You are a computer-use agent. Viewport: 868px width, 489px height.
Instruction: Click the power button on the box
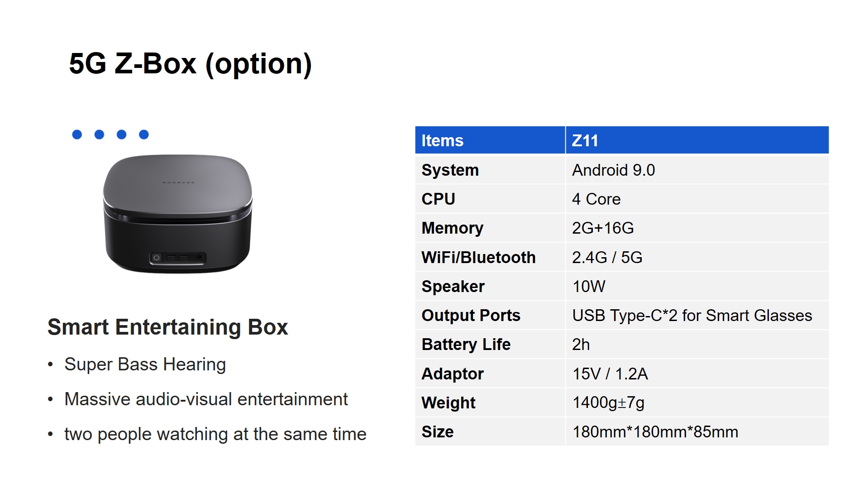point(157,258)
